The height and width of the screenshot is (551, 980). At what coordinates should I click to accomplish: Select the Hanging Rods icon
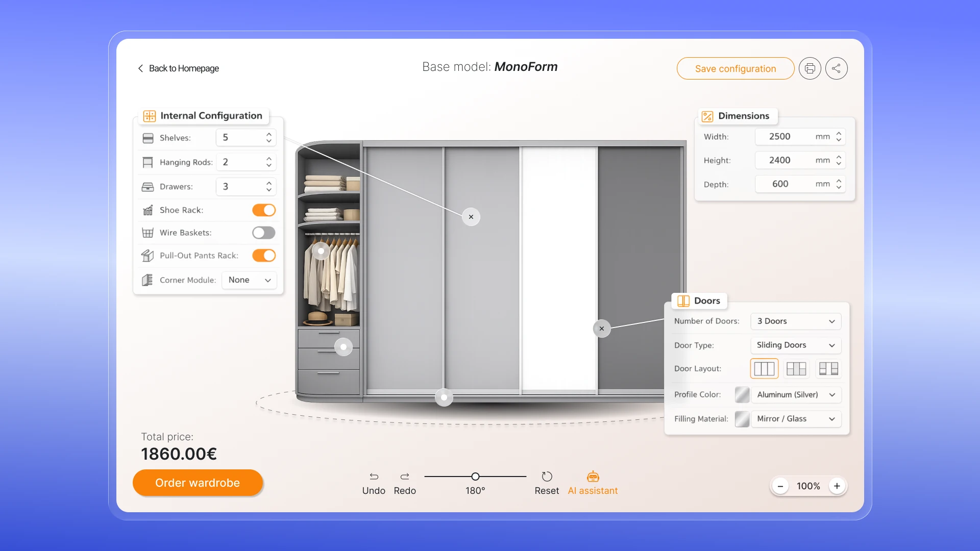148,162
